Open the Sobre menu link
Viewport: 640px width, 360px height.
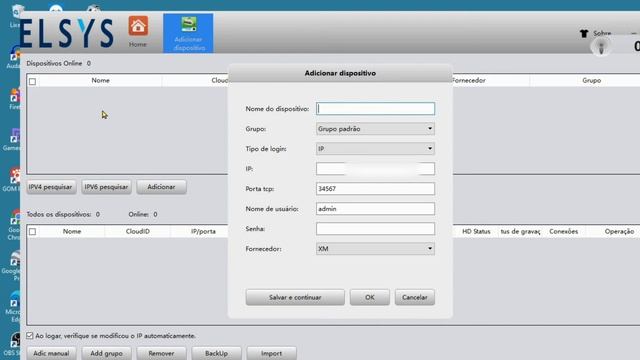tap(602, 33)
